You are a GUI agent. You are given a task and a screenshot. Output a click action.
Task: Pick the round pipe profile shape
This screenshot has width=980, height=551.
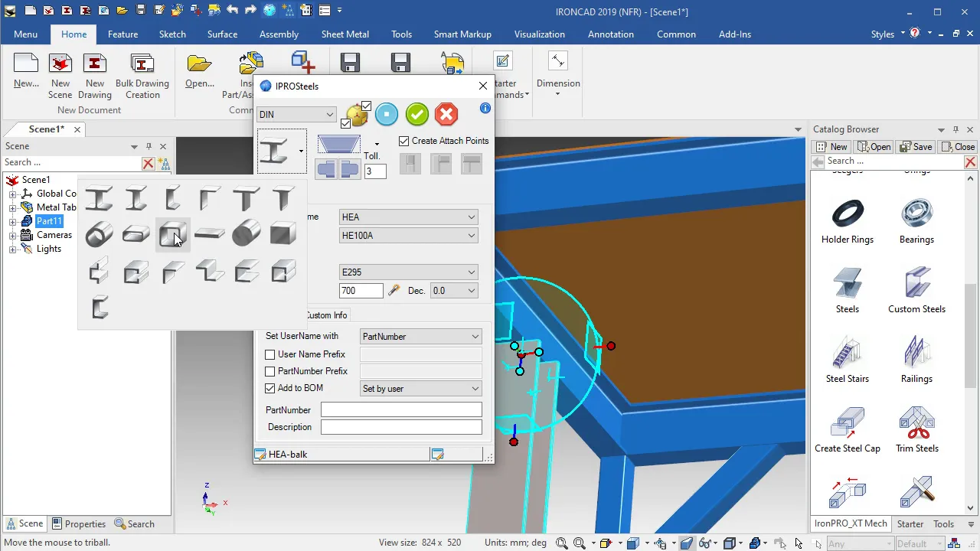point(99,235)
